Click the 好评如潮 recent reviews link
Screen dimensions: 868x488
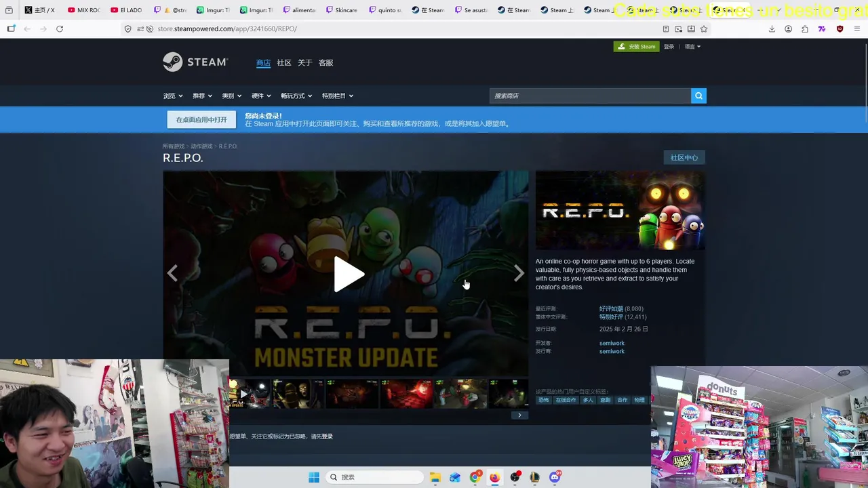point(611,309)
